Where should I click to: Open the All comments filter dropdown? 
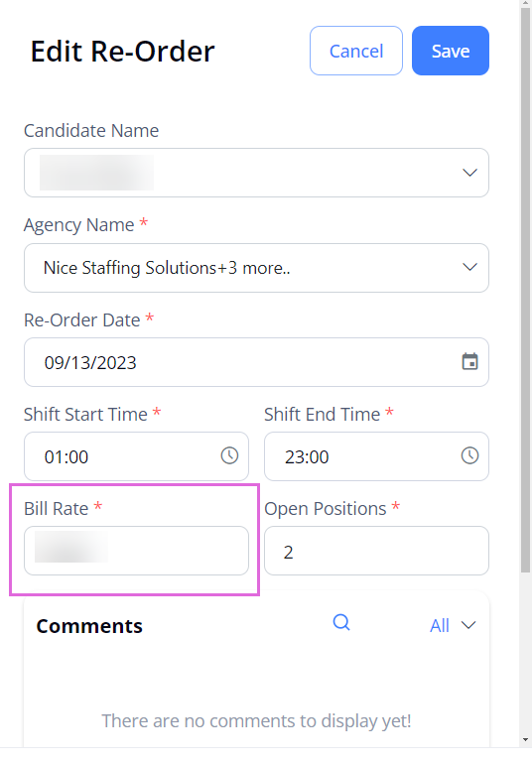[453, 625]
